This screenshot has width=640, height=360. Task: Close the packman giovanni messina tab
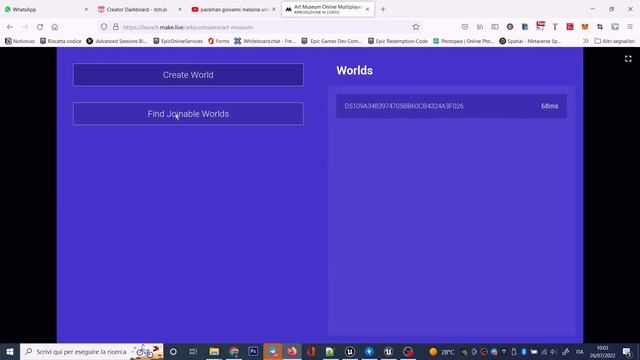[273, 9]
